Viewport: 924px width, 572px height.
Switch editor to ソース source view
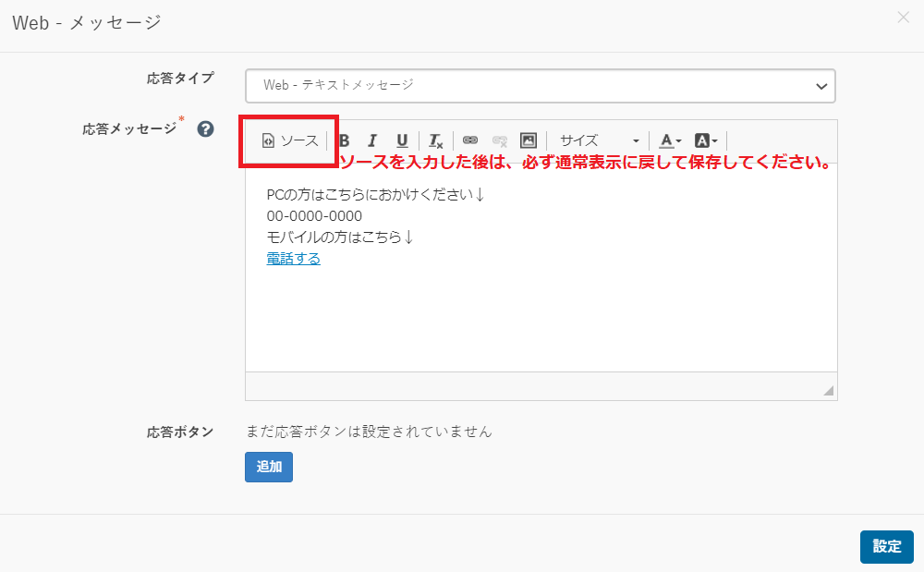(x=290, y=140)
